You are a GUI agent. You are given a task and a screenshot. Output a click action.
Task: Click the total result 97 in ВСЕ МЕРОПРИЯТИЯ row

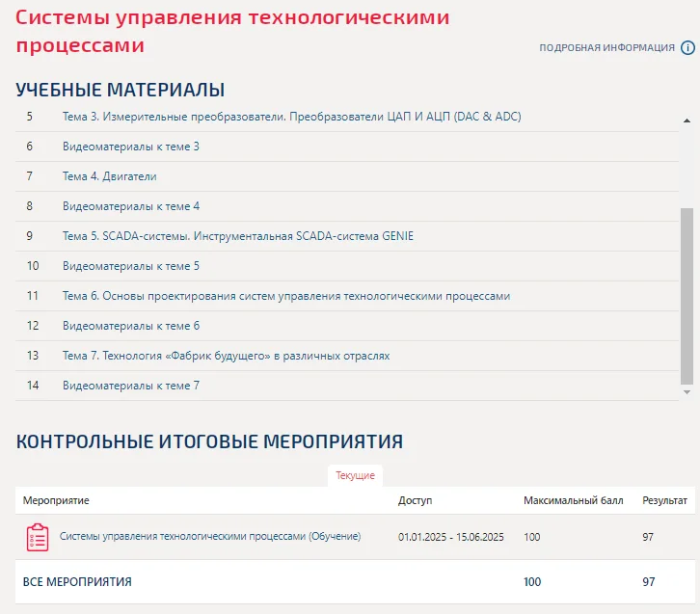[x=648, y=582]
